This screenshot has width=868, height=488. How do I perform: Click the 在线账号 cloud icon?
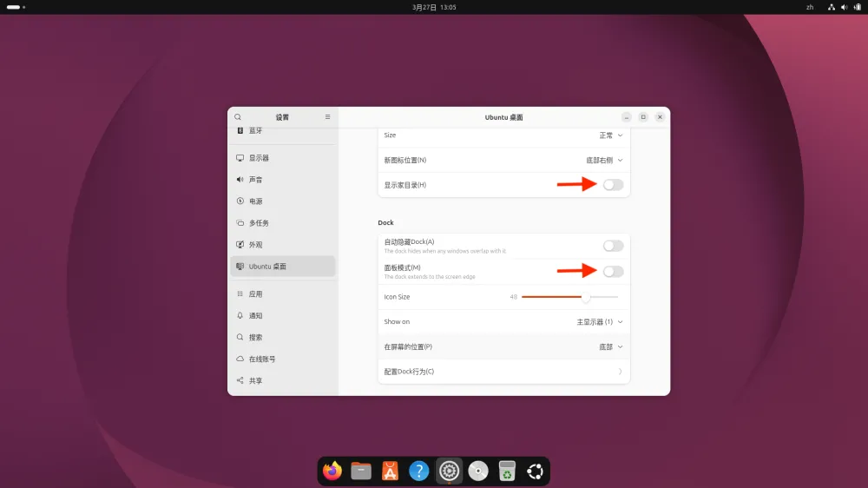pyautogui.click(x=240, y=359)
